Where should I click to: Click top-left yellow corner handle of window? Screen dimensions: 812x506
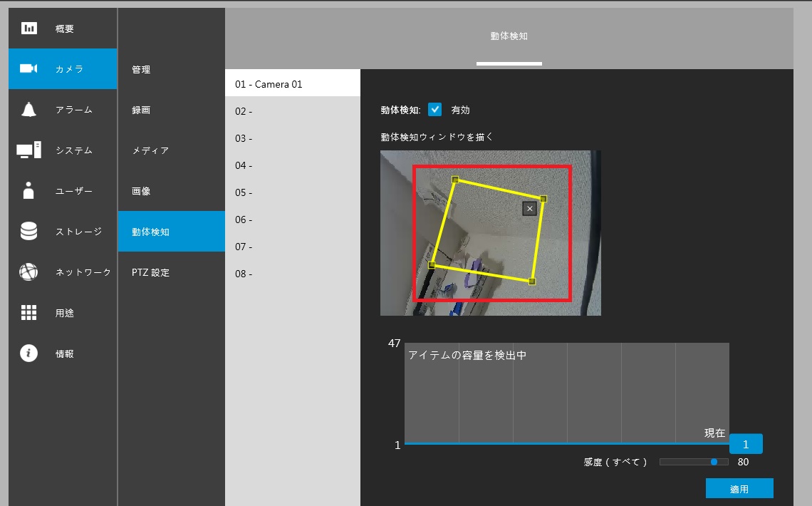(455, 180)
